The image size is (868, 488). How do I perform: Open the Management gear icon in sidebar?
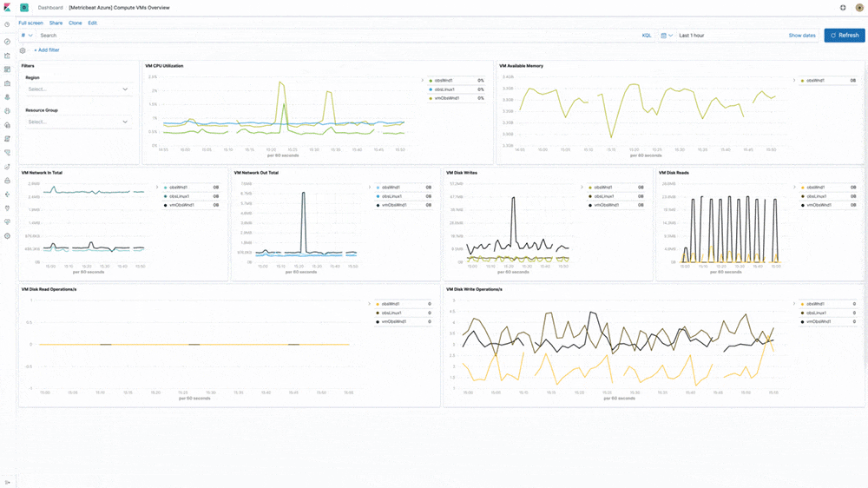7,236
